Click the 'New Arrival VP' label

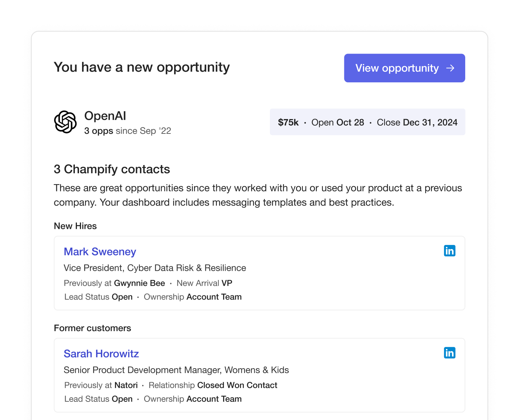204,283
